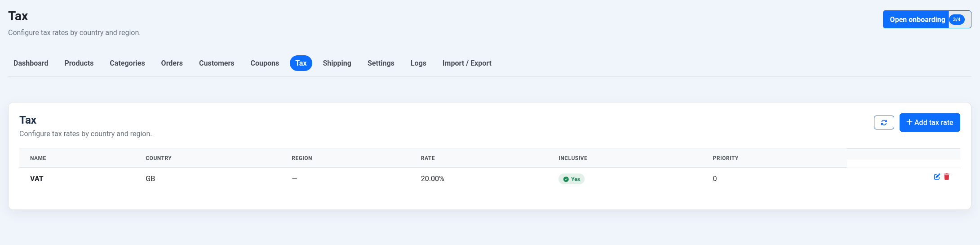Viewport: 980px width, 245px height.
Task: Switch to the Dashboard tab
Action: click(x=31, y=63)
